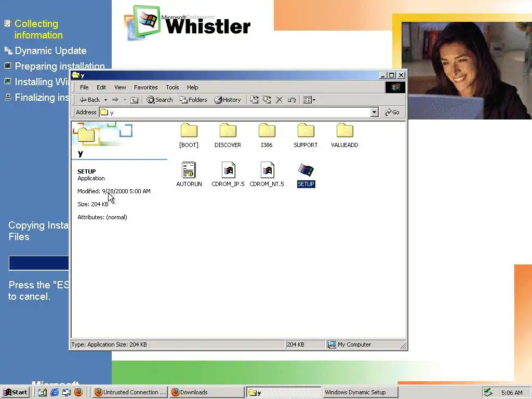
Task: Click the 5:06 AM tray clock
Action: (x=512, y=393)
